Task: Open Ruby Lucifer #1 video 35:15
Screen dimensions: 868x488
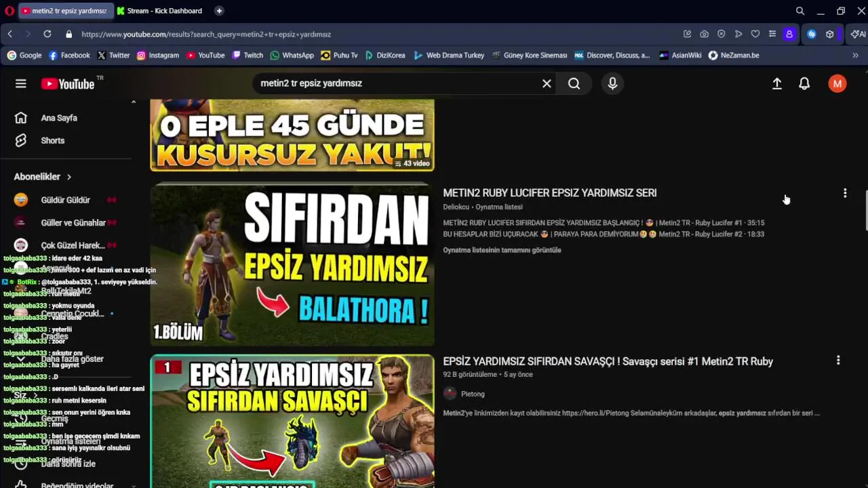Action: point(604,222)
